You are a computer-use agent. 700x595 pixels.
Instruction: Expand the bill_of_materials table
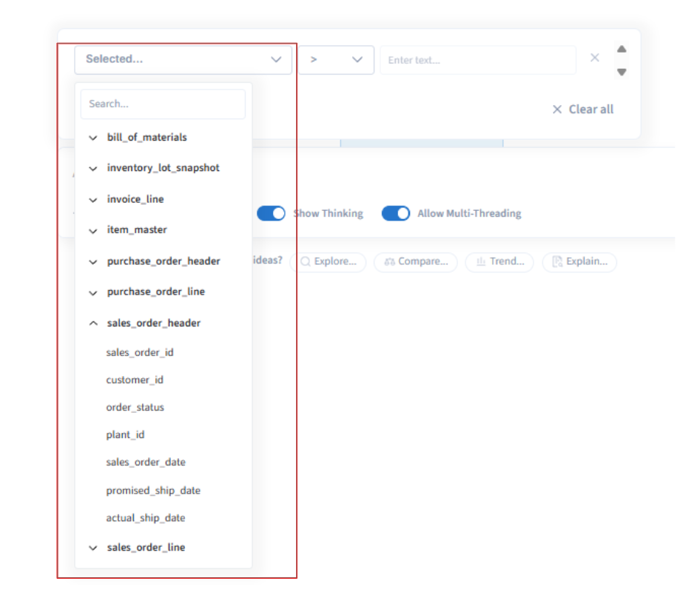147,138
